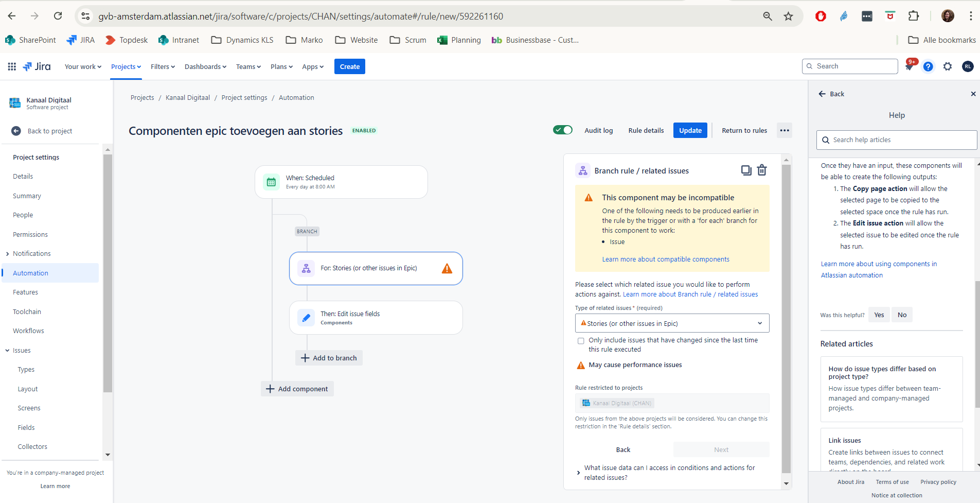Bookmark this page with the star icon

788,16
